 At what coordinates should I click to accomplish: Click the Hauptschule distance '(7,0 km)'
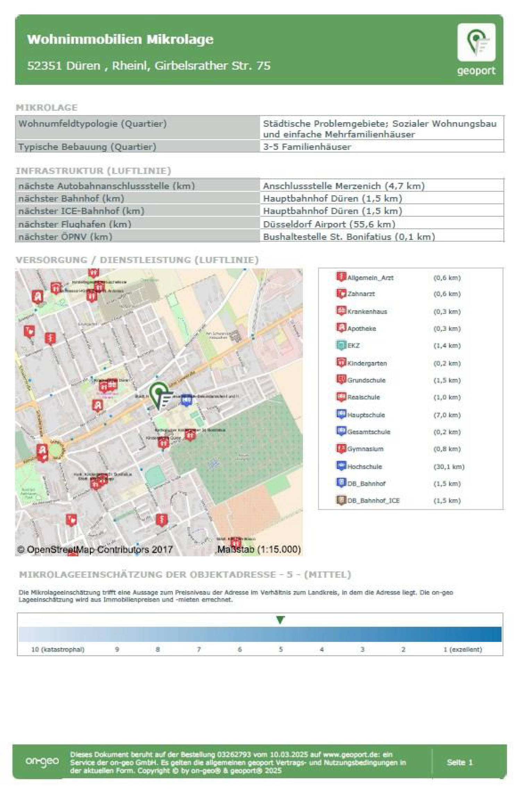[x=447, y=415]
